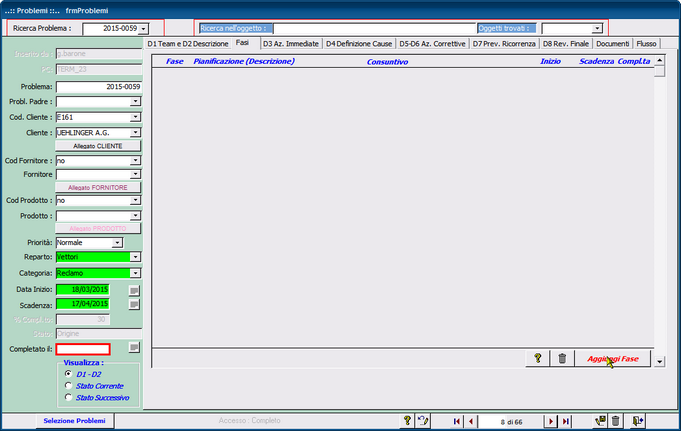Click the exit door icon
Screen dimensions: 681x431
pyautogui.click(x=638, y=421)
